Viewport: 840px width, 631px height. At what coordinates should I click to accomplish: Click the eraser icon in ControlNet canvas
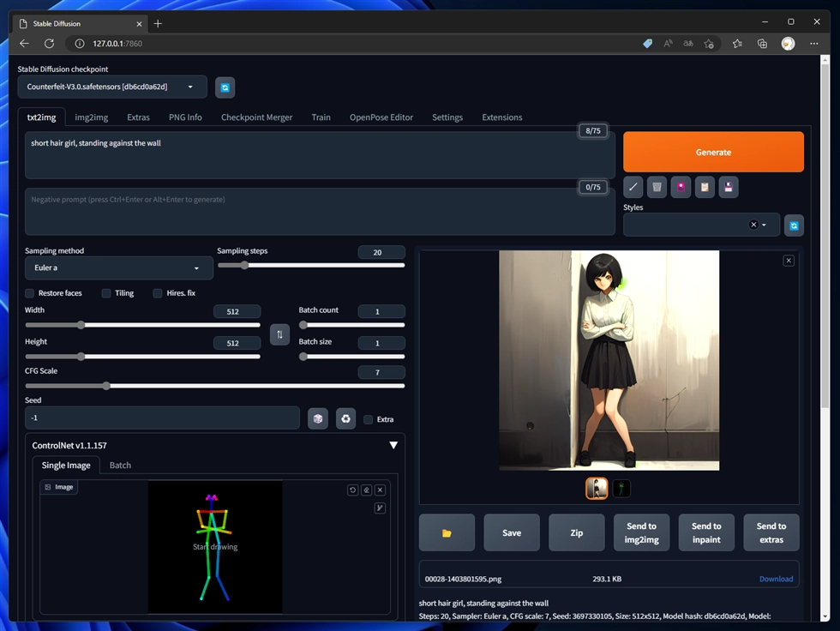366,490
